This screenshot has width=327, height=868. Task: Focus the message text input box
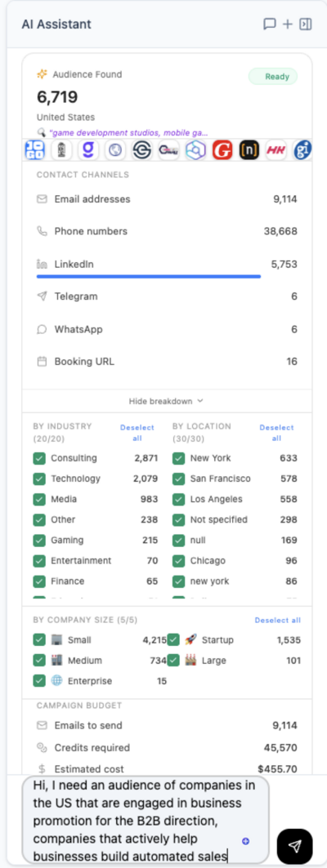click(146, 820)
